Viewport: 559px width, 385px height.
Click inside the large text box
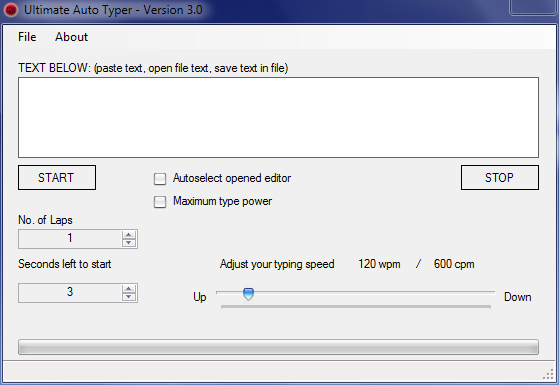(x=278, y=117)
